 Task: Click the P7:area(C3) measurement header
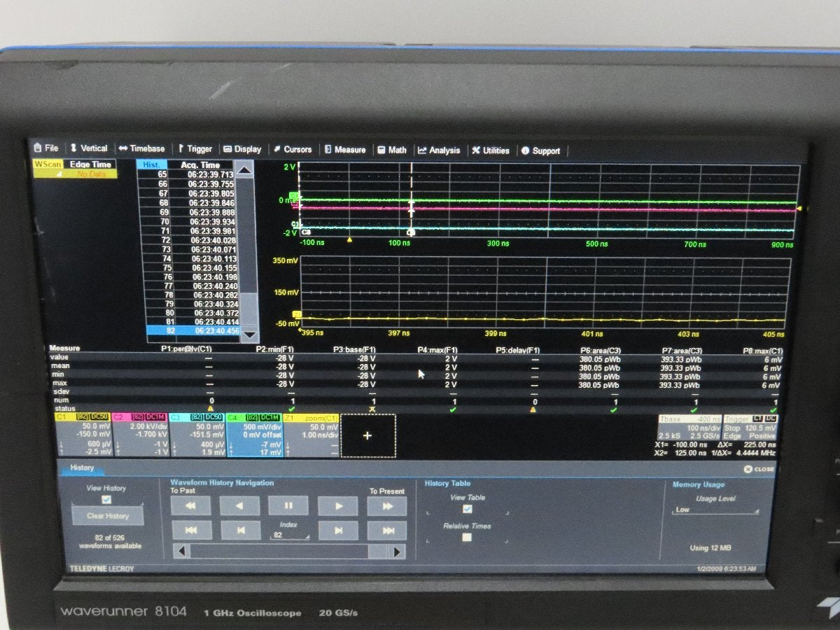(x=681, y=350)
